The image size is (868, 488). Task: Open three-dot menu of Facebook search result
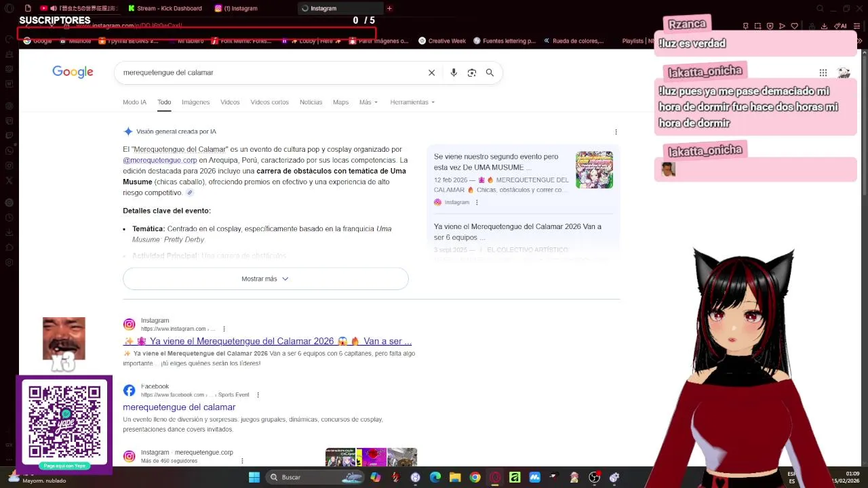tap(258, 394)
